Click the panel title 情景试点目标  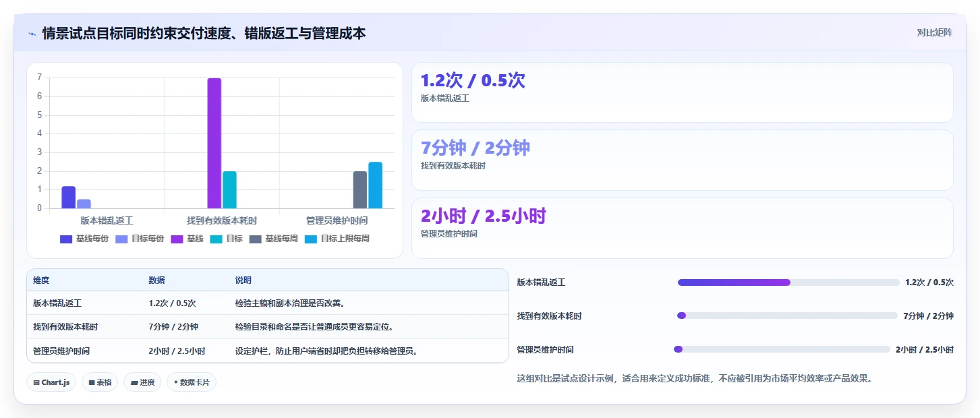[x=204, y=33]
